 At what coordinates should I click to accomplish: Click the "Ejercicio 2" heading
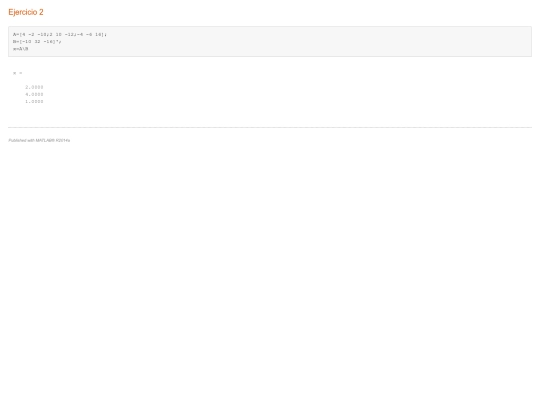tap(26, 12)
